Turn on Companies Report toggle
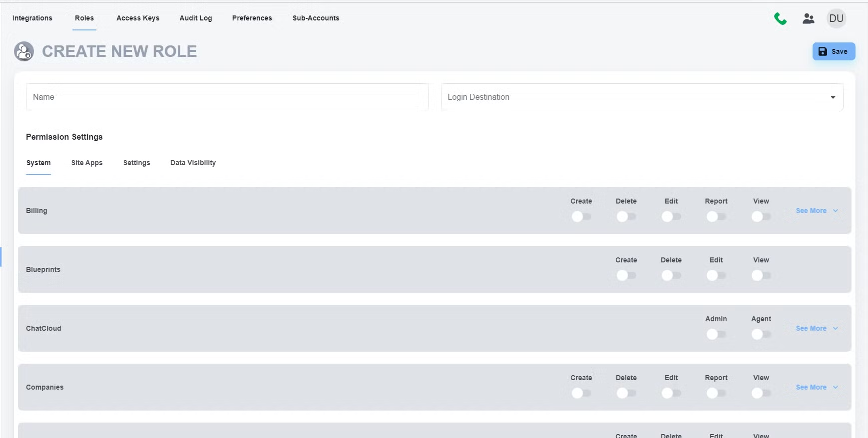 (x=716, y=393)
